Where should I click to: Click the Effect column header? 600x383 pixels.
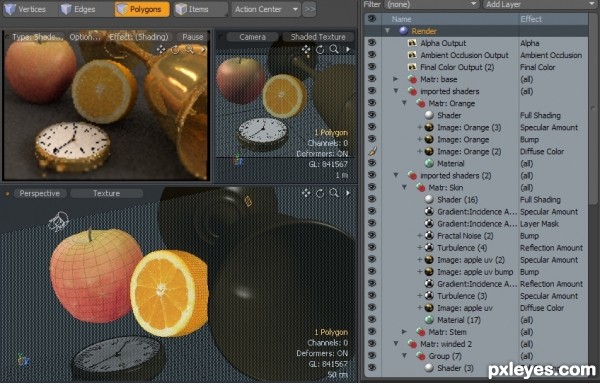point(531,19)
